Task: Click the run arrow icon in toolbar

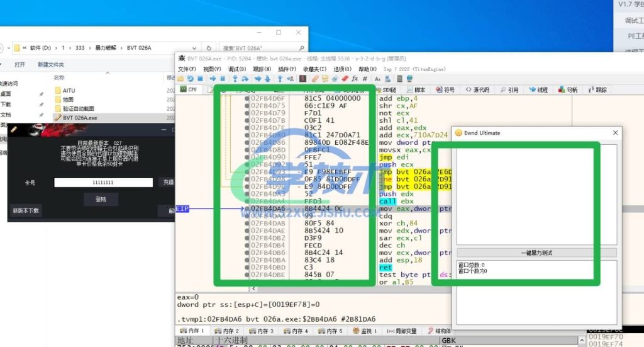Action: [213, 79]
